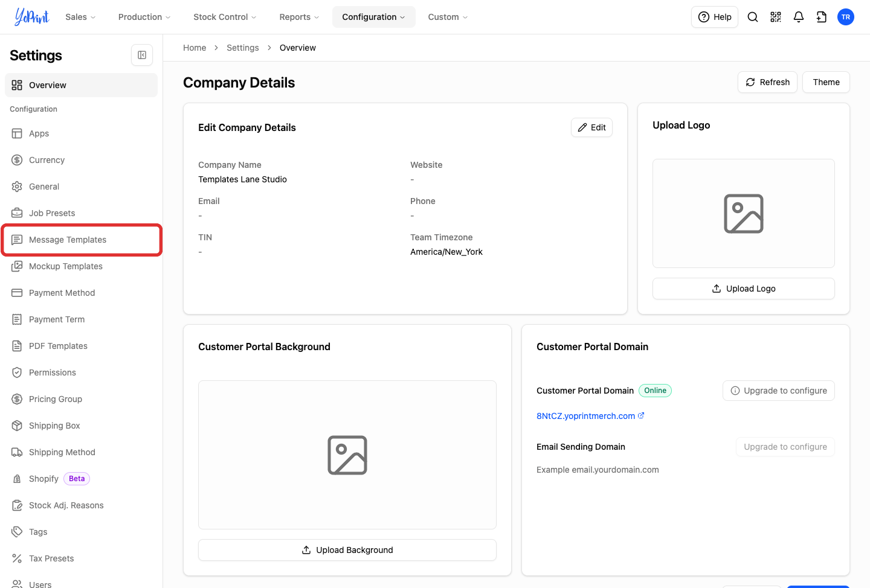870x588 pixels.
Task: Click Upgrade to configure for Email Domain
Action: tap(785, 447)
